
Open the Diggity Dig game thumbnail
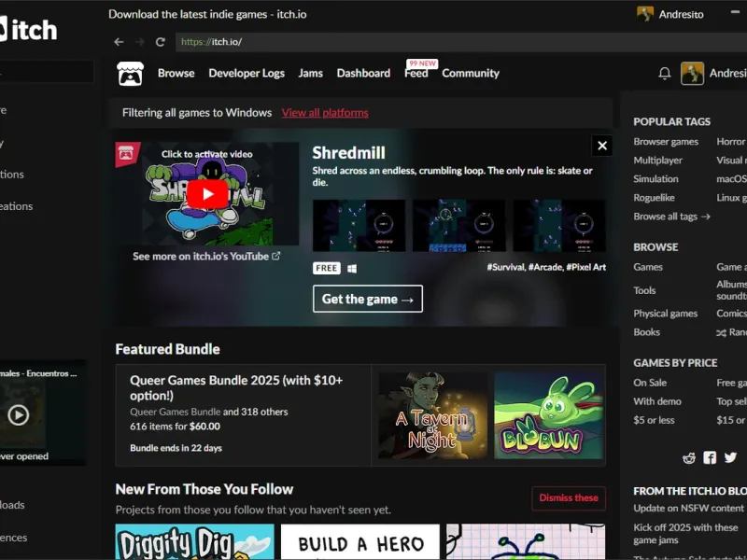[x=195, y=542]
